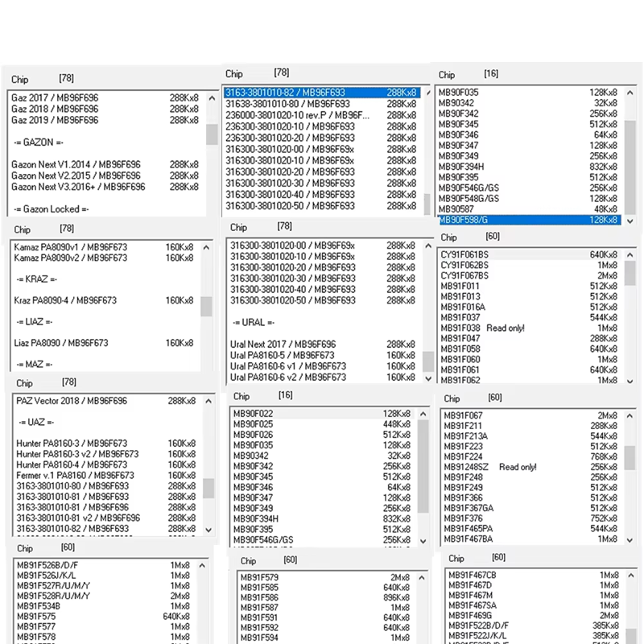The height and width of the screenshot is (644, 644).
Task: Click scrollbar thumb in Gaz 2017 list
Action: 212,134
